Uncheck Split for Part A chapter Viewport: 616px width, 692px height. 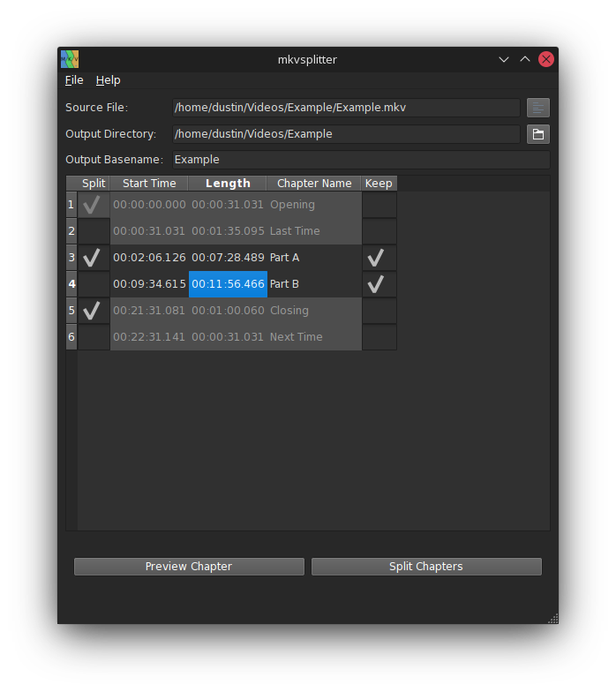click(x=94, y=258)
